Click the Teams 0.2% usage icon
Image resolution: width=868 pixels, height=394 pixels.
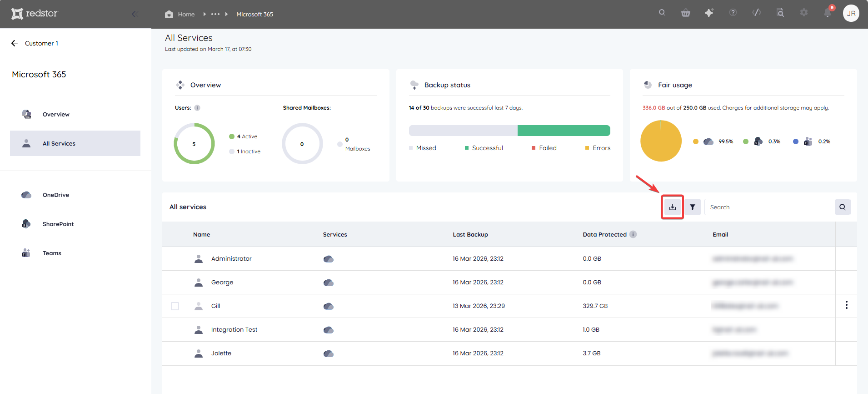point(808,141)
